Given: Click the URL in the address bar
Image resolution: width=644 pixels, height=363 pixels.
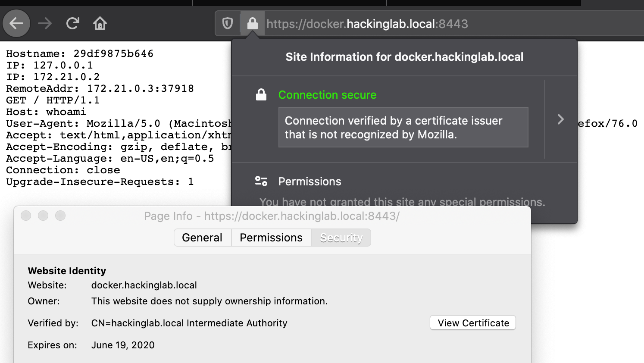Looking at the screenshot, I should [366, 23].
